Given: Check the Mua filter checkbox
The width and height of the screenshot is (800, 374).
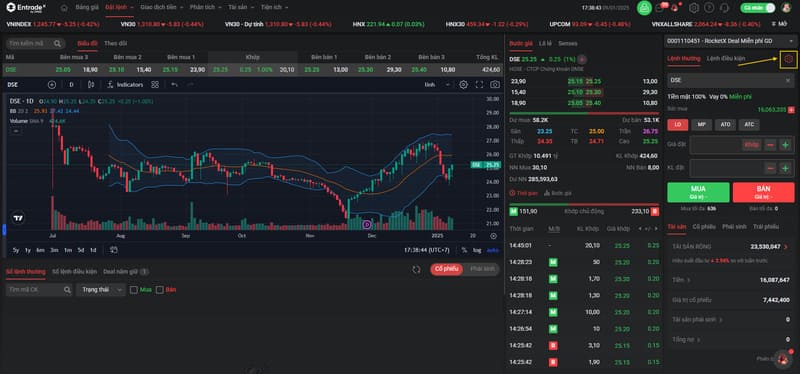Looking at the screenshot, I should coord(134,290).
